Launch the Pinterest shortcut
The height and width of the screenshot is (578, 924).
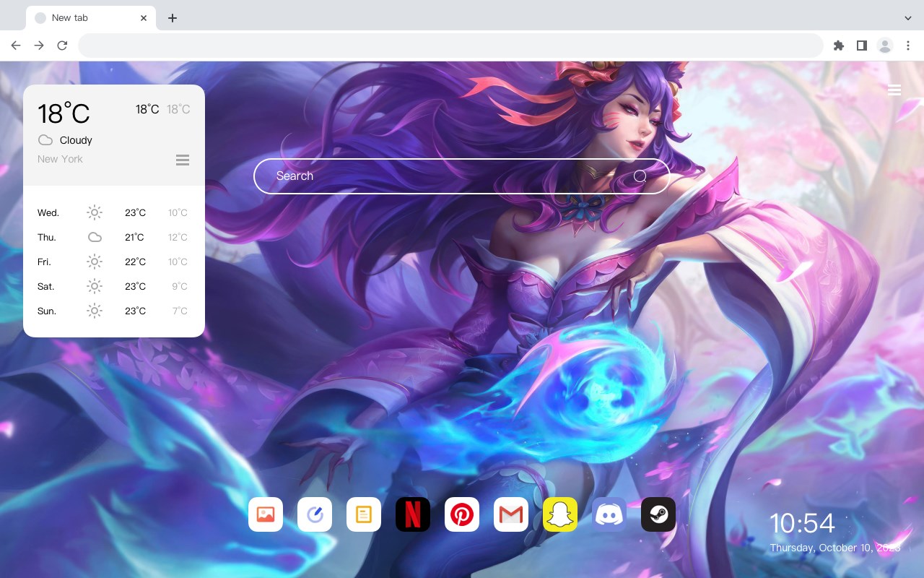click(x=462, y=514)
